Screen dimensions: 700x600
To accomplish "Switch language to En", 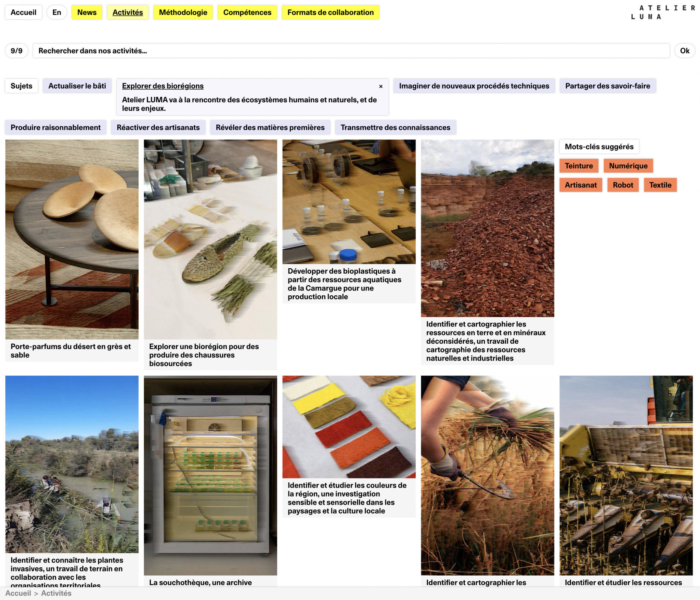I will [x=57, y=12].
